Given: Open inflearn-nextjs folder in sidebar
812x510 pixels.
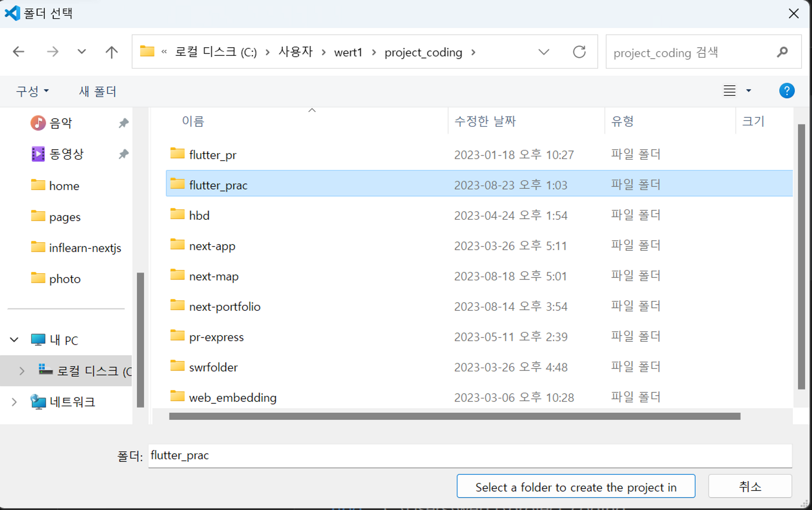Looking at the screenshot, I should (85, 248).
